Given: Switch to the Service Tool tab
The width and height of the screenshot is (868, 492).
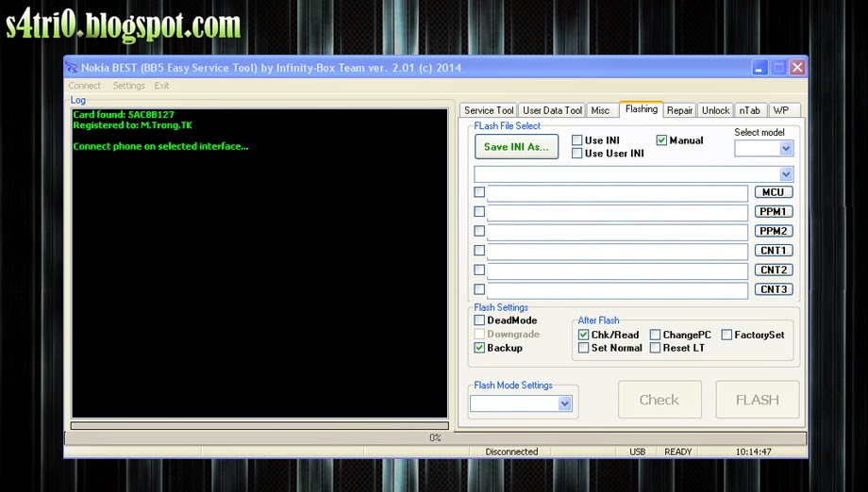Looking at the screenshot, I should pos(489,110).
